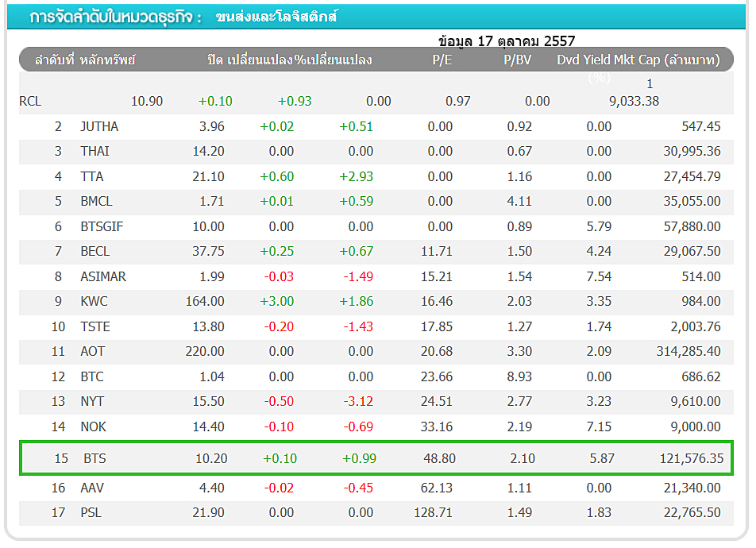Open the PSL stock link
Image resolution: width=756 pixels, height=548 pixels.
[91, 513]
